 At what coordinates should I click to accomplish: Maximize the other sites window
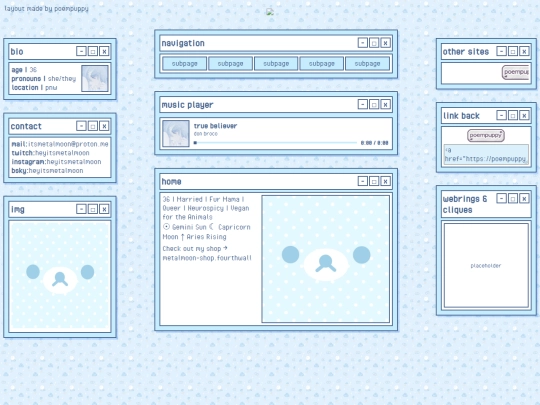(513, 51)
